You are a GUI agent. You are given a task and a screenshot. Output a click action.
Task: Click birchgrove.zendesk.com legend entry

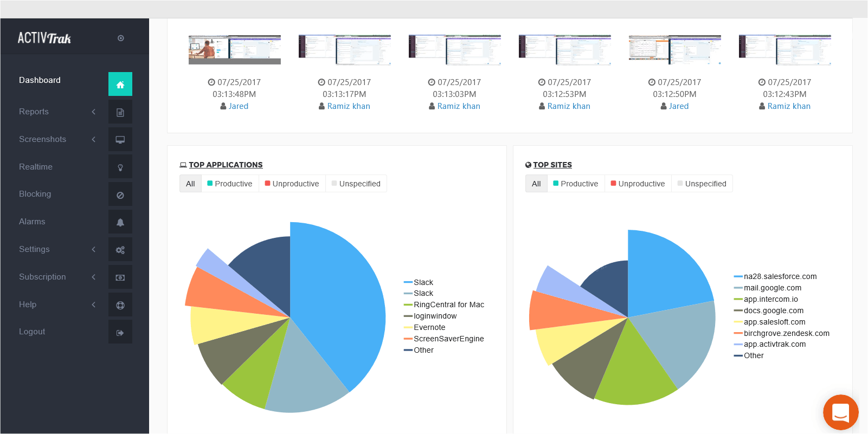click(782, 333)
